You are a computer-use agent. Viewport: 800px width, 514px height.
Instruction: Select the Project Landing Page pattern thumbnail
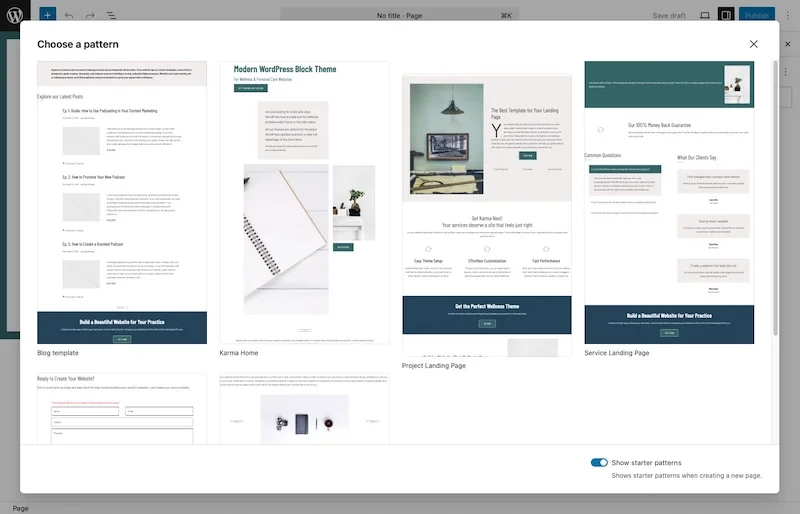point(487,215)
